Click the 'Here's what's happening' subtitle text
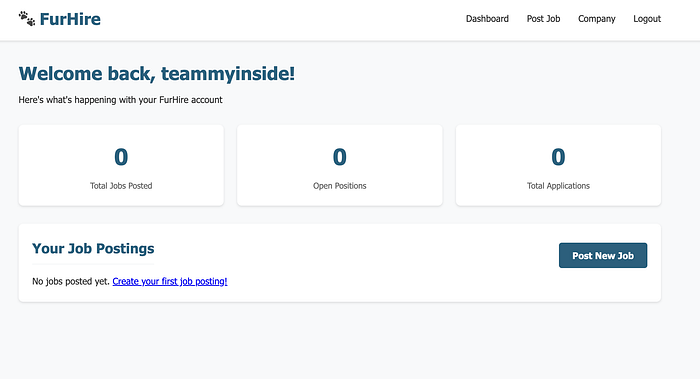The height and width of the screenshot is (379, 700). coord(121,100)
